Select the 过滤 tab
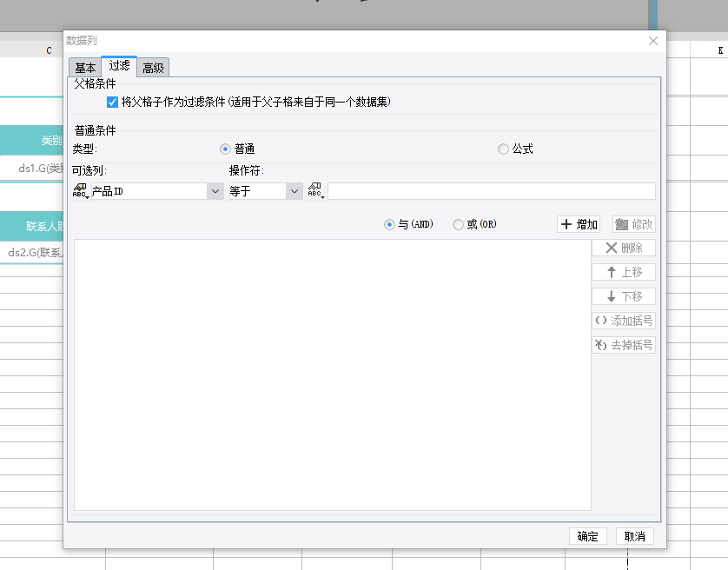The height and width of the screenshot is (570, 728). pyautogui.click(x=119, y=66)
